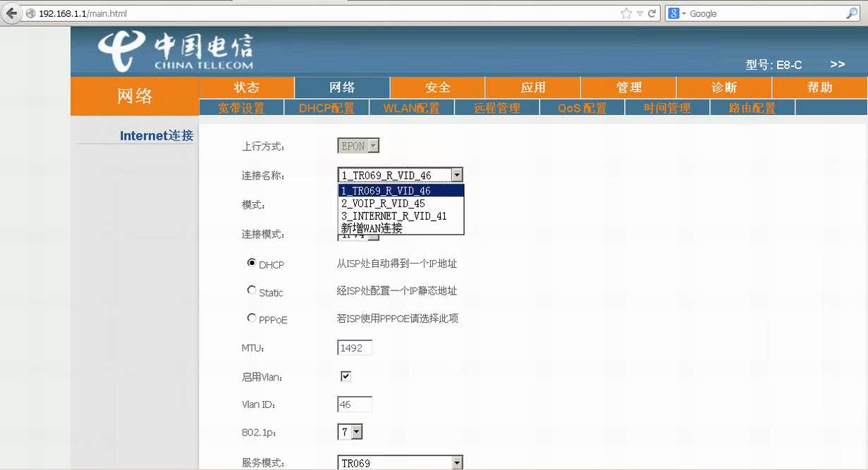Select the Static radio button
Viewport: 868px width, 470px height.
(x=252, y=290)
